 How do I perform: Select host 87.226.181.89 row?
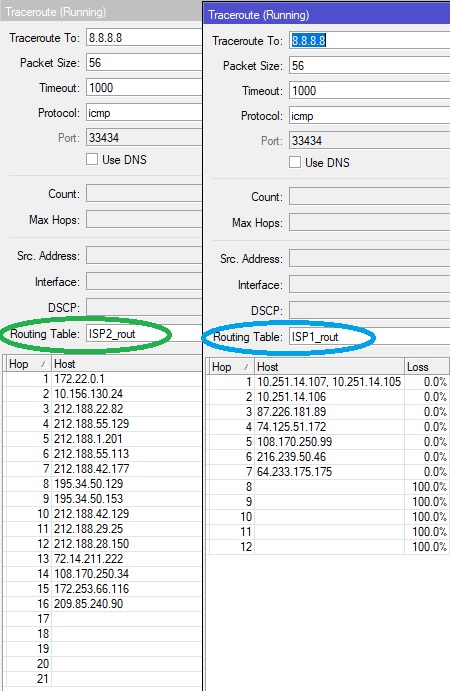(328, 412)
